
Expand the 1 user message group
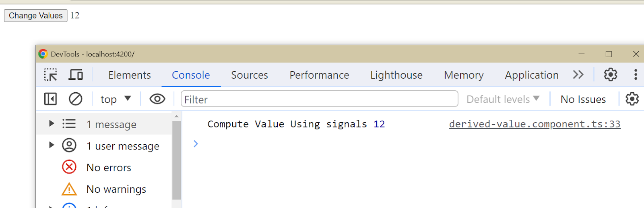coord(52,145)
